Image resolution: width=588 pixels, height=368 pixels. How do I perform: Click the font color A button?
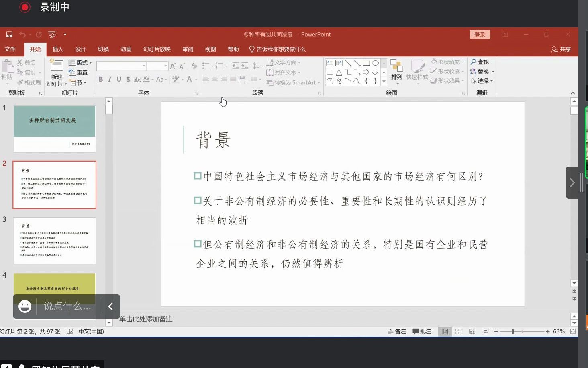pos(189,79)
